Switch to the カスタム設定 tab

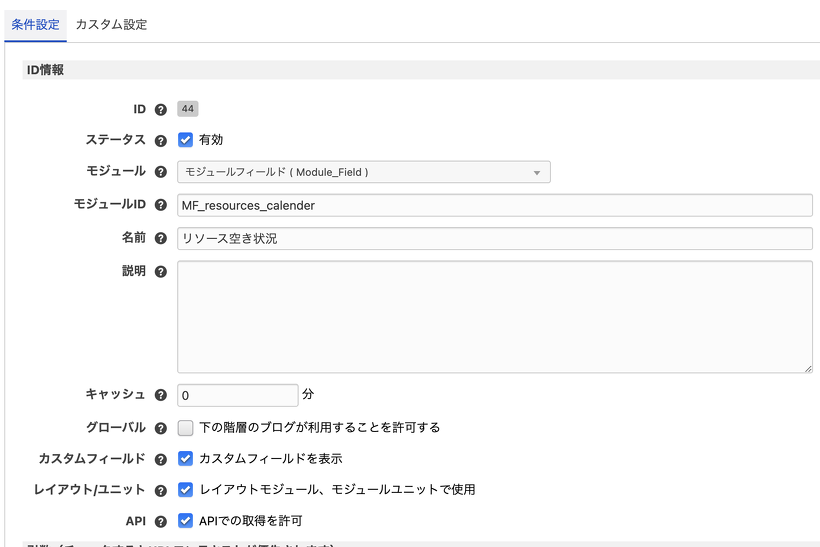pos(111,24)
